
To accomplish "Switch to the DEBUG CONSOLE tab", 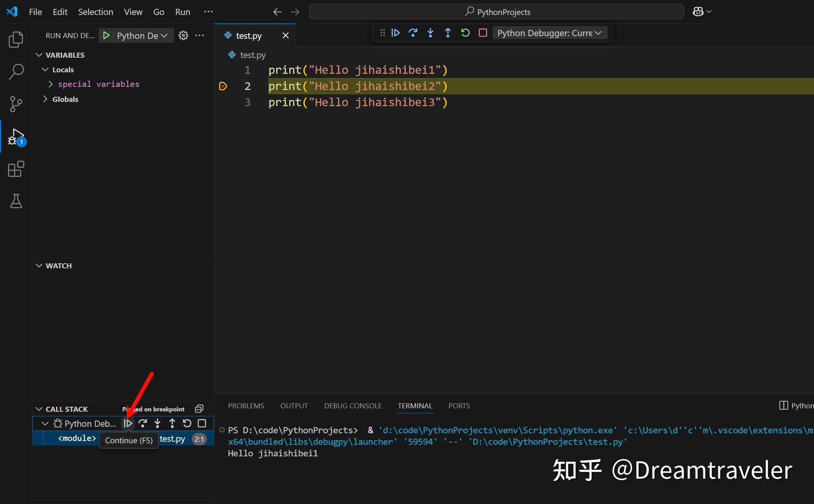I will click(353, 406).
